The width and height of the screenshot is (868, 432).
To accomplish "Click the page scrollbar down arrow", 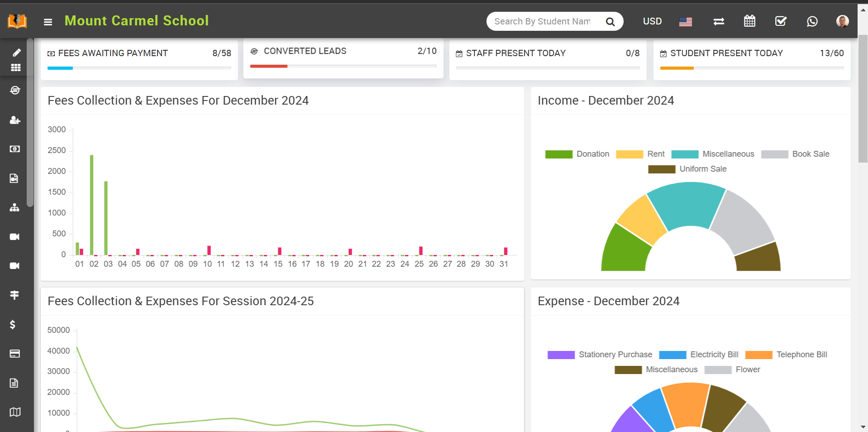I will pos(863,427).
